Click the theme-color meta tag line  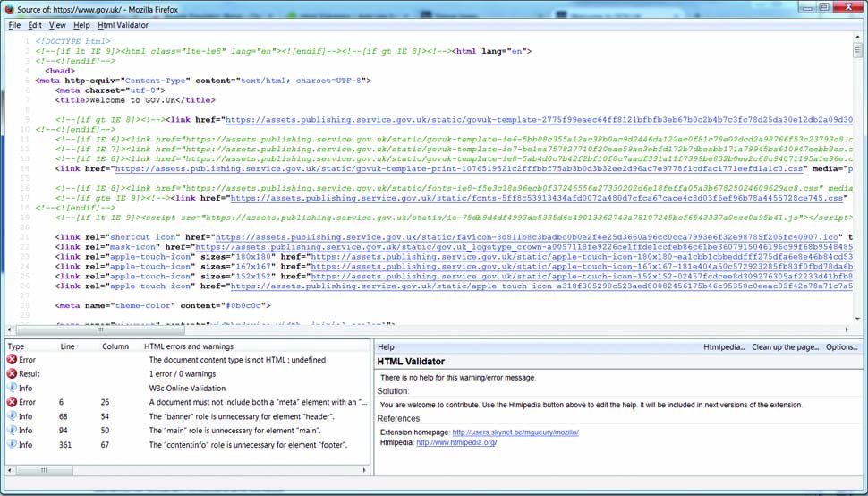coord(163,305)
